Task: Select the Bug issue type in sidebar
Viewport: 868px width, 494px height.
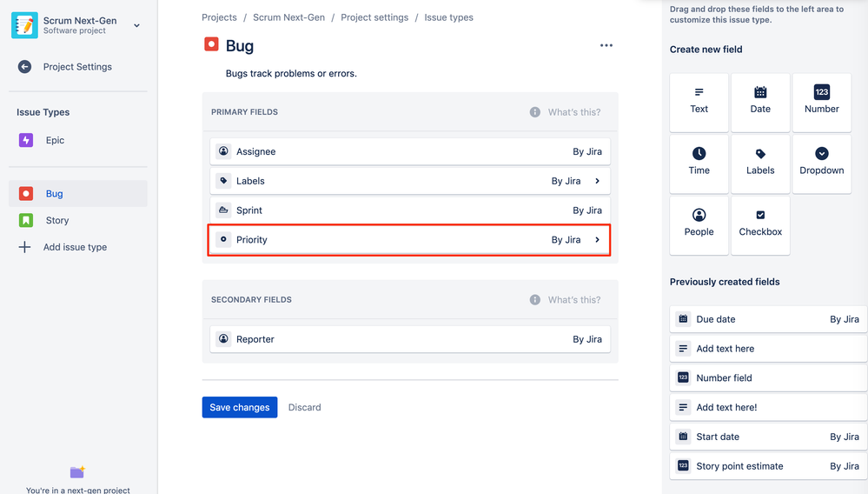Action: pyautogui.click(x=78, y=193)
